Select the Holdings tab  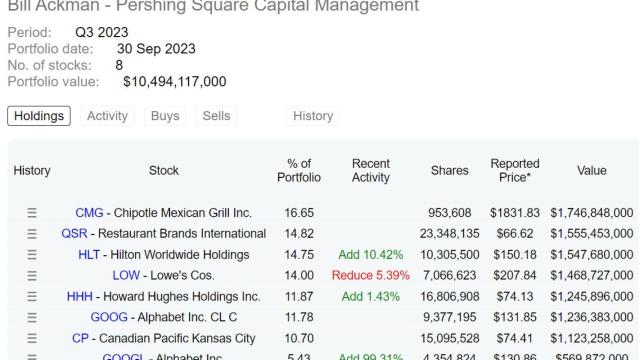point(39,116)
